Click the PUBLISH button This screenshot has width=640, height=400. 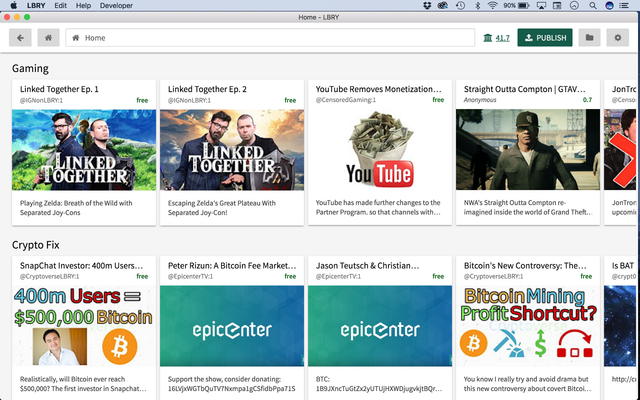pos(544,38)
